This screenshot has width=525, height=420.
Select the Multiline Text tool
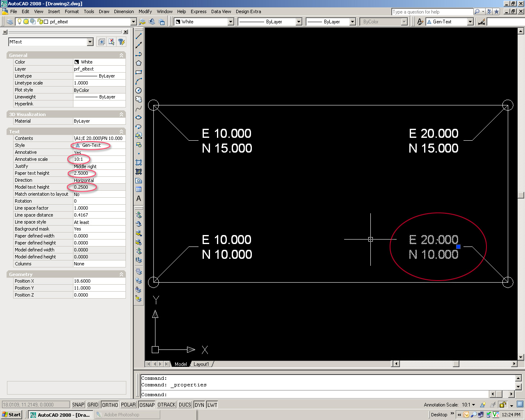click(138, 198)
